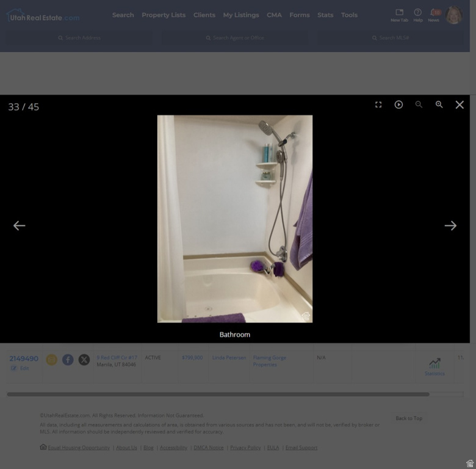This screenshot has width=476, height=469.
Task: Share listing via X icon
Action: point(84,360)
